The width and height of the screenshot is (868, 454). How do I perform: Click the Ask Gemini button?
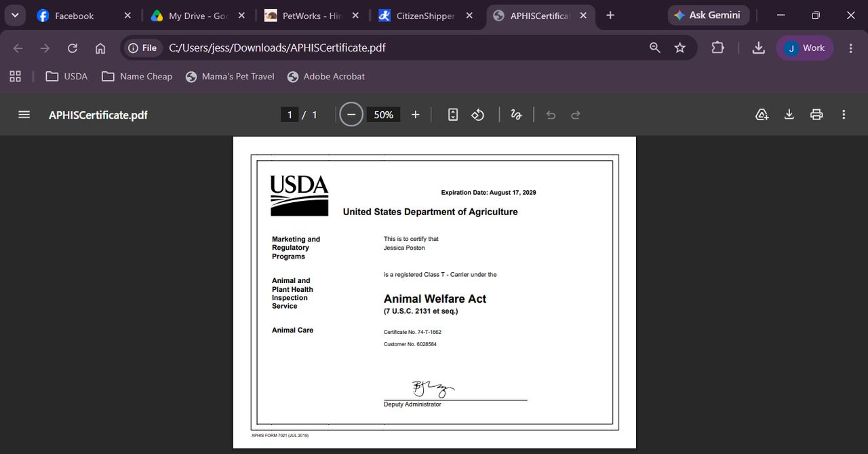[x=709, y=15]
